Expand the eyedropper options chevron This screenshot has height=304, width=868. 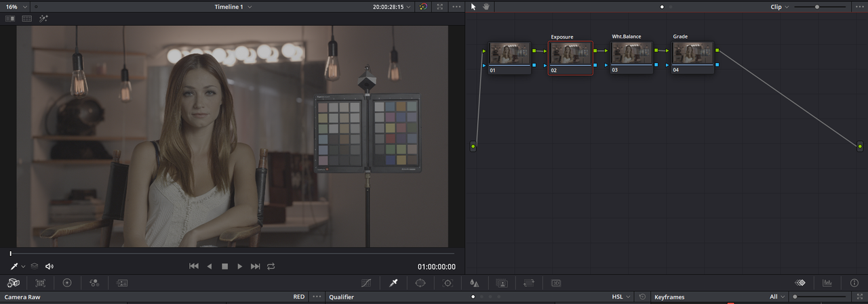point(23,267)
